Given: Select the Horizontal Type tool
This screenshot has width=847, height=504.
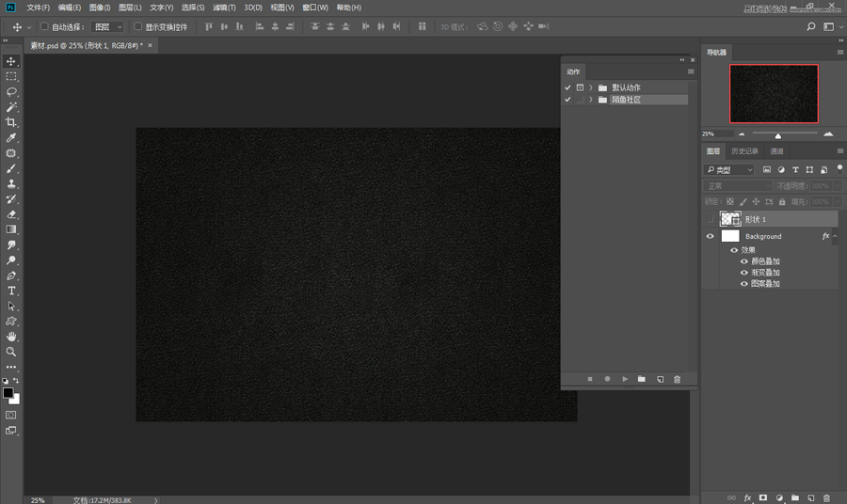Looking at the screenshot, I should pyautogui.click(x=11, y=291).
